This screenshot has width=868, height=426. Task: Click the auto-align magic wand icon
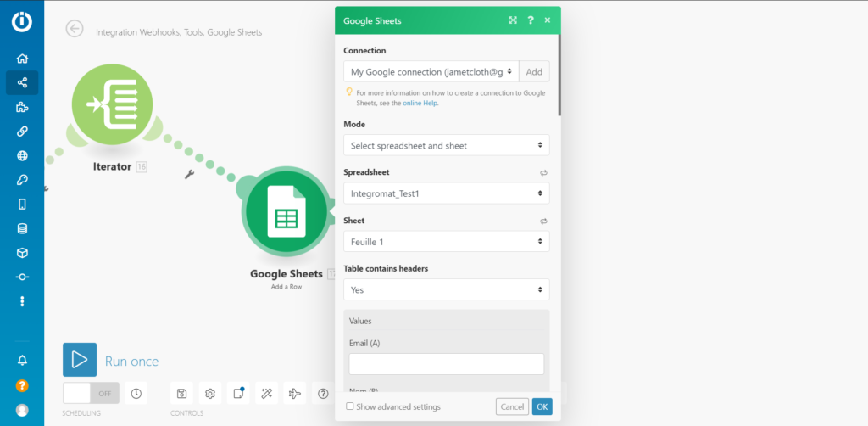click(266, 393)
